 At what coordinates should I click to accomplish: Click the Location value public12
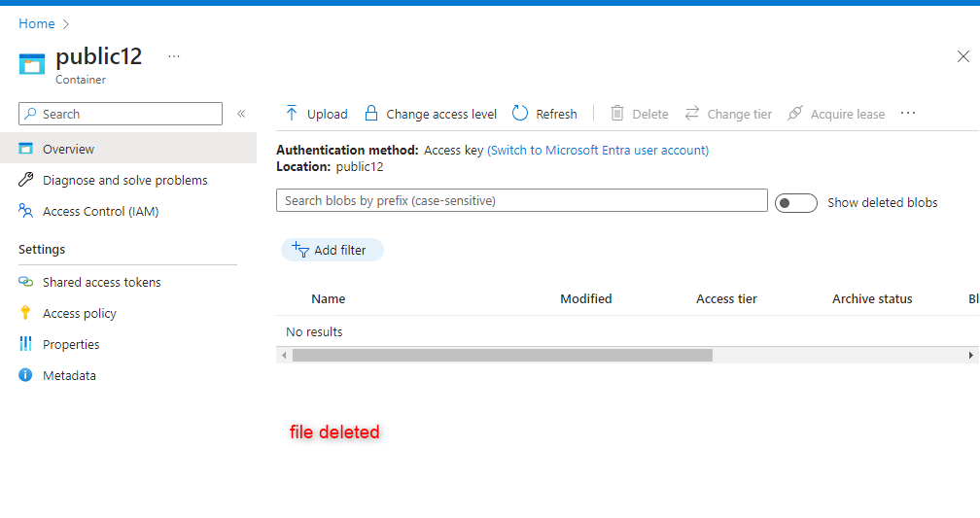360,167
